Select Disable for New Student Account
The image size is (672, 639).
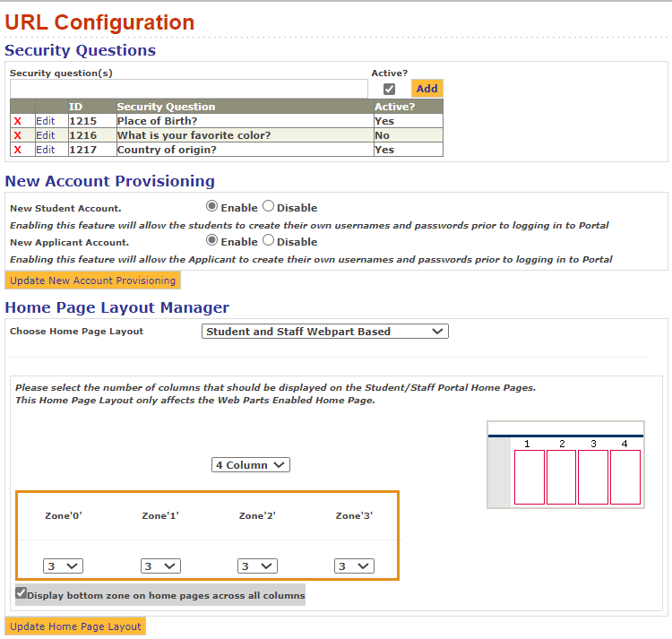[268, 206]
